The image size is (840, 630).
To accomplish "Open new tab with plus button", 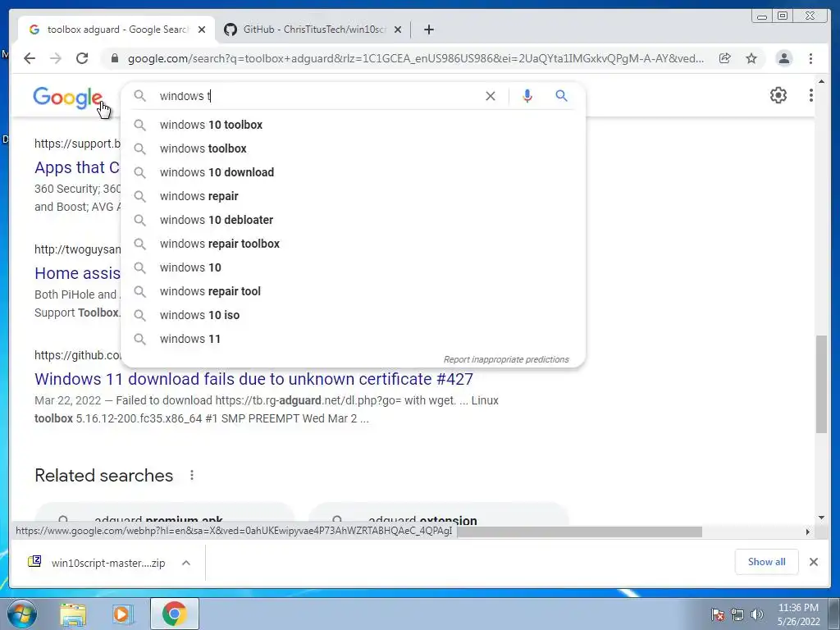I will pos(428,30).
